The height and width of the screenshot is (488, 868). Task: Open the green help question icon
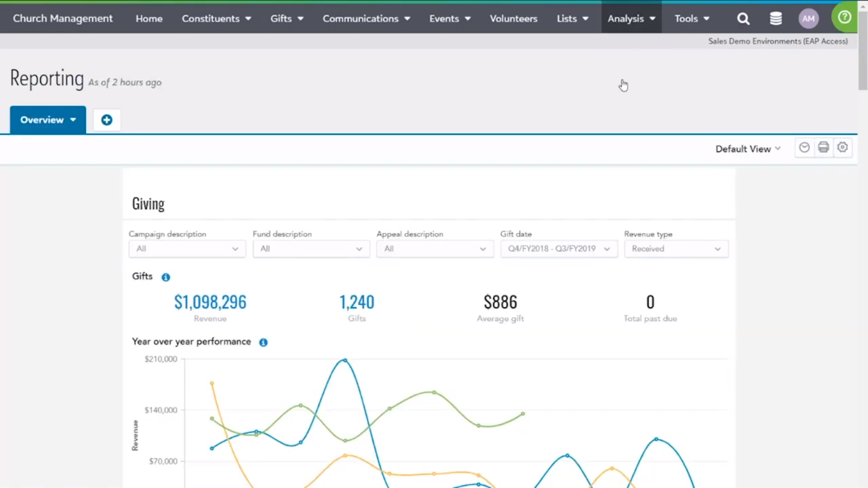pyautogui.click(x=844, y=17)
